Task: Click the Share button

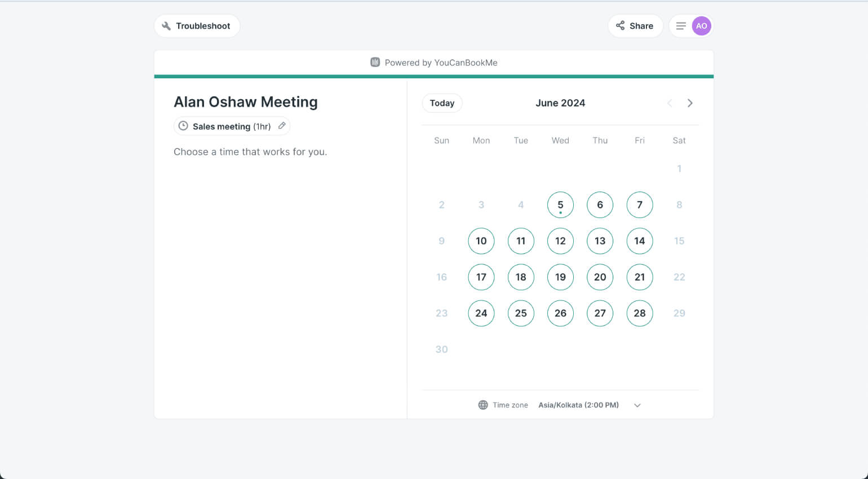Action: click(x=635, y=26)
